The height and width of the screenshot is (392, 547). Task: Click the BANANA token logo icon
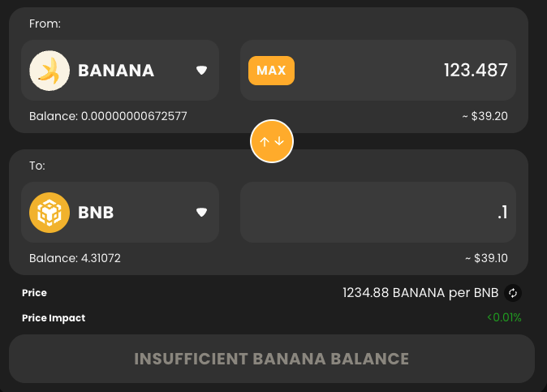tap(50, 71)
